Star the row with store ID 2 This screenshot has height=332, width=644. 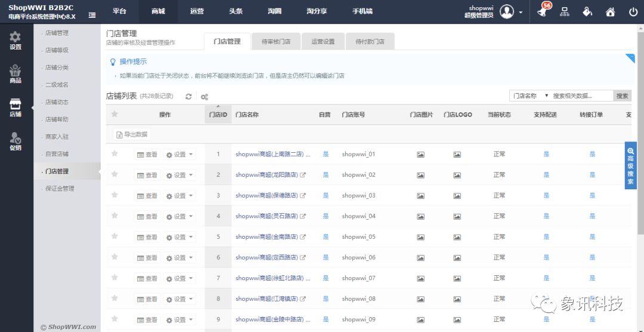114,174
